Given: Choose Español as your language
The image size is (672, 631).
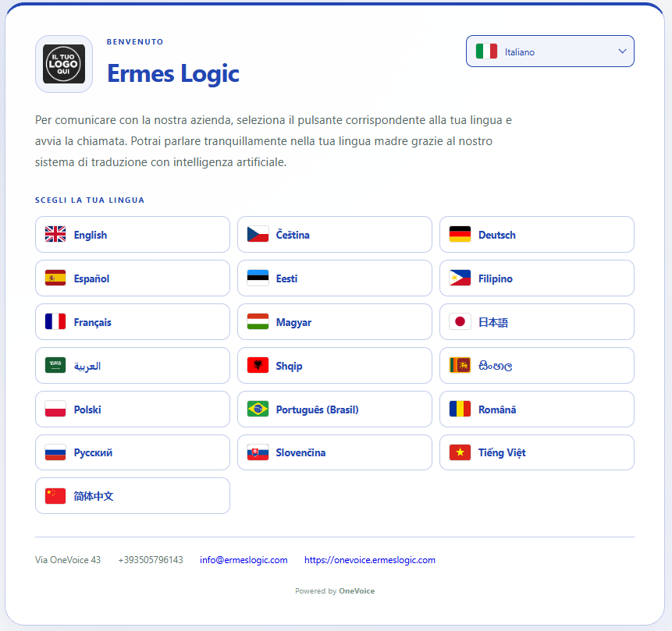Looking at the screenshot, I should point(133,278).
